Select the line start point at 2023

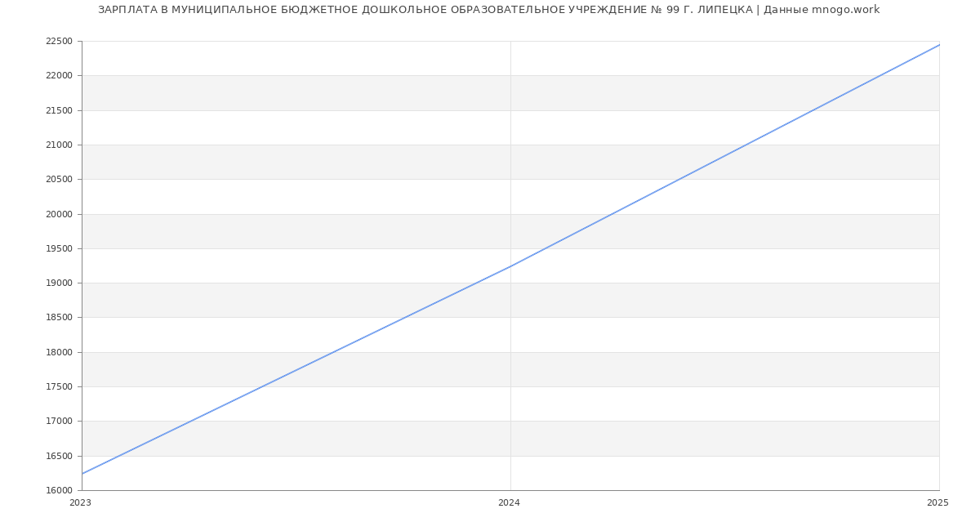coord(82,474)
